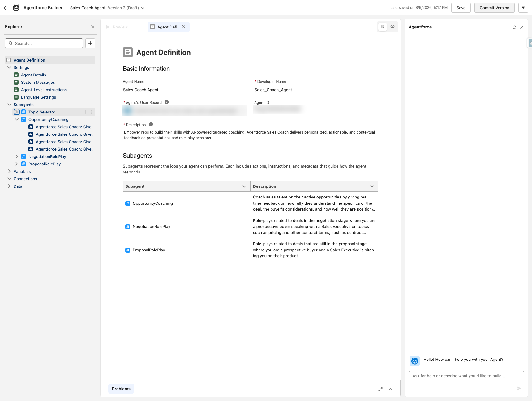The image size is (532, 401).
Task: Expand the Data section
Action: 9,186
